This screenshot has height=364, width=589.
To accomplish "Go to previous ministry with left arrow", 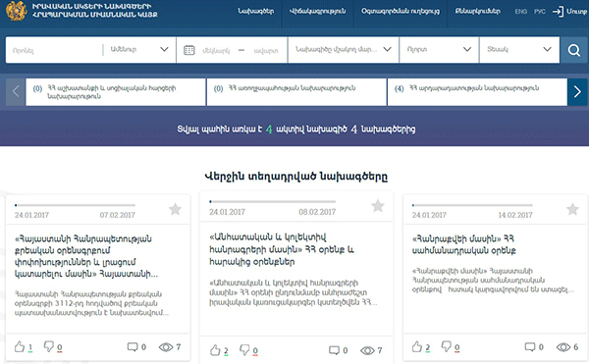I will (x=16, y=91).
